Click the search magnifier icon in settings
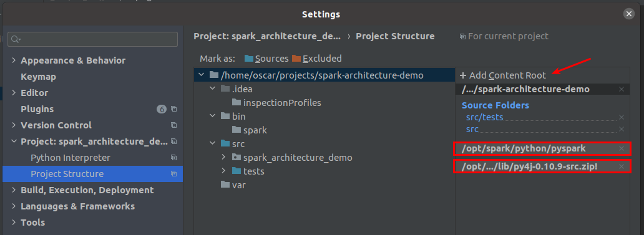The width and height of the screenshot is (644, 235). pyautogui.click(x=16, y=39)
